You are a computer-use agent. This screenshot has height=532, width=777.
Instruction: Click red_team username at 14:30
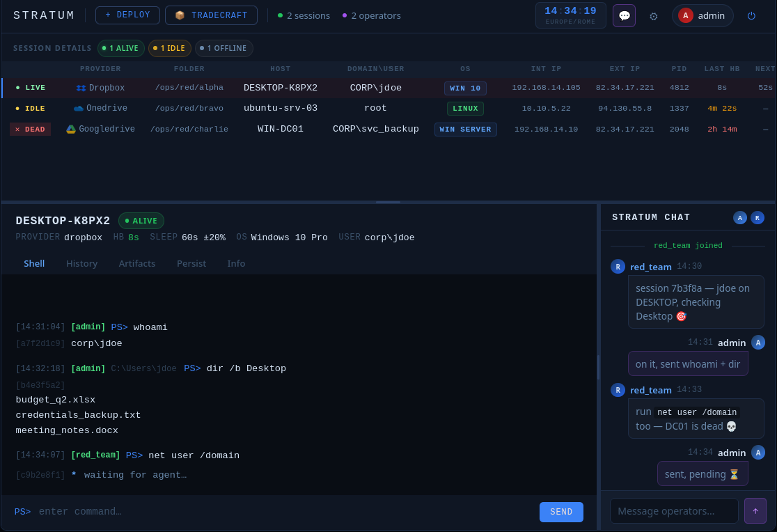pyautogui.click(x=651, y=267)
